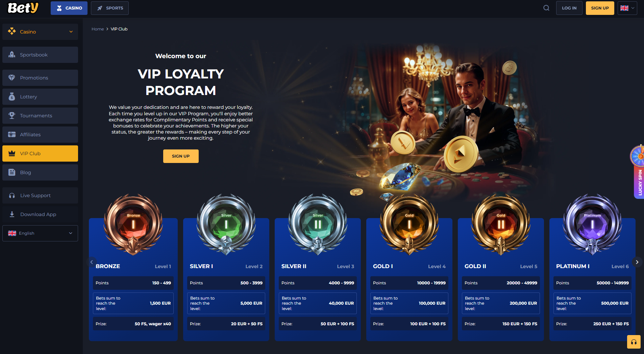Switch to the Casino tab

tap(69, 8)
